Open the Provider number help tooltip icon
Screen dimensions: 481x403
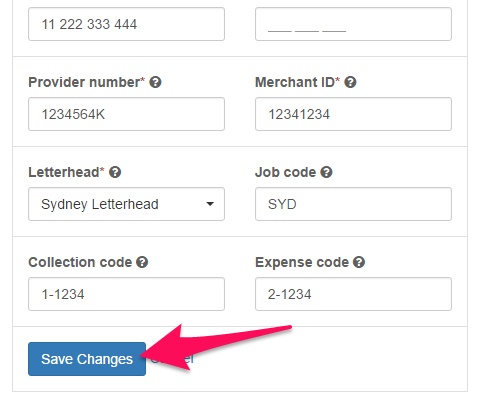155,82
